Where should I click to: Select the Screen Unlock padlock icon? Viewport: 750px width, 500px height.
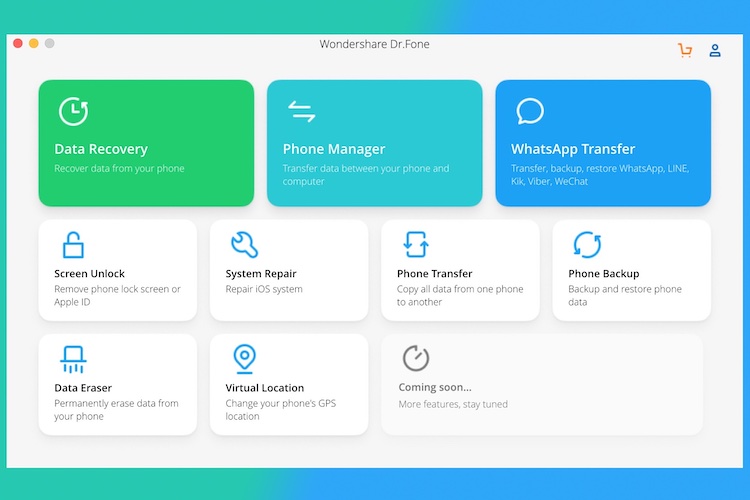tap(73, 244)
